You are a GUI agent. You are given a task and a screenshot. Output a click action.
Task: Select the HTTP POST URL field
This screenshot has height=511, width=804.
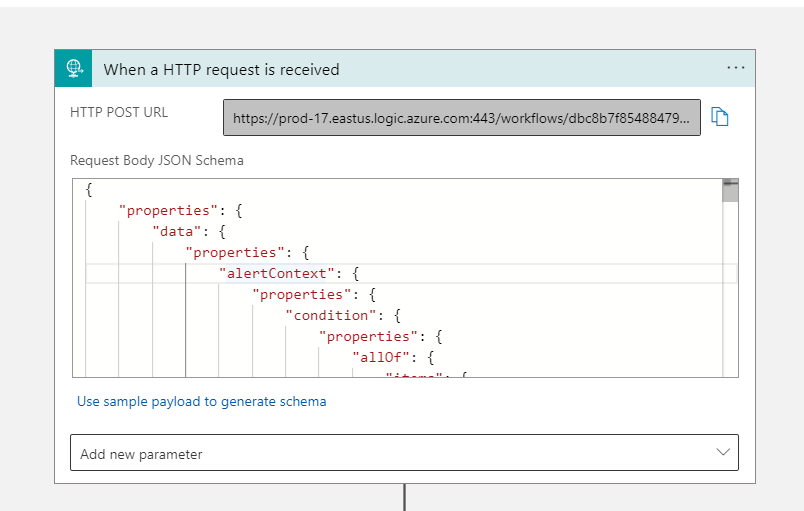point(461,117)
